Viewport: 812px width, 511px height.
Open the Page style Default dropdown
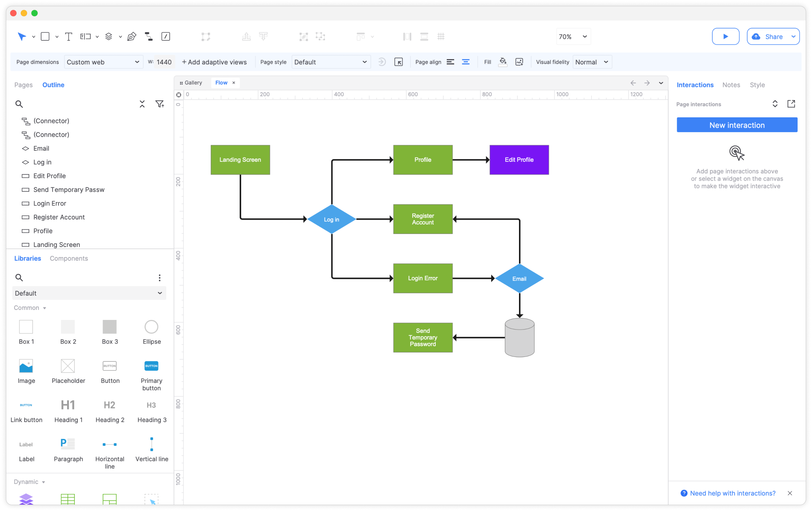(331, 62)
